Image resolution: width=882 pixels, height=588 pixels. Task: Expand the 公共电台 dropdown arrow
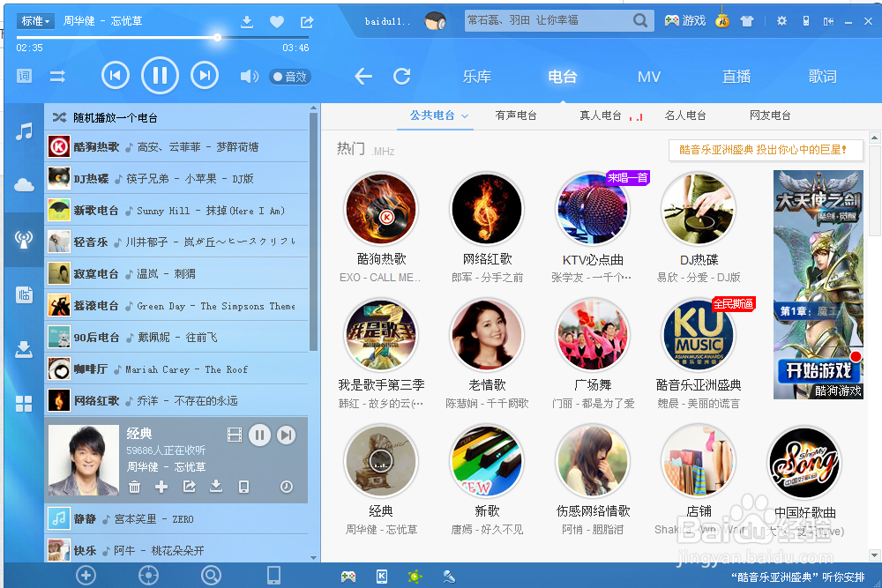pyautogui.click(x=465, y=116)
